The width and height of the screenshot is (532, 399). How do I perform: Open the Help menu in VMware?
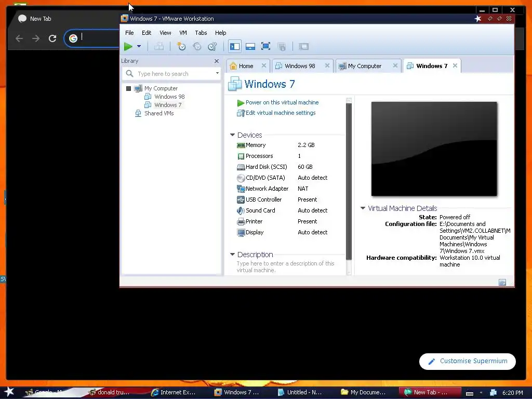tap(220, 33)
